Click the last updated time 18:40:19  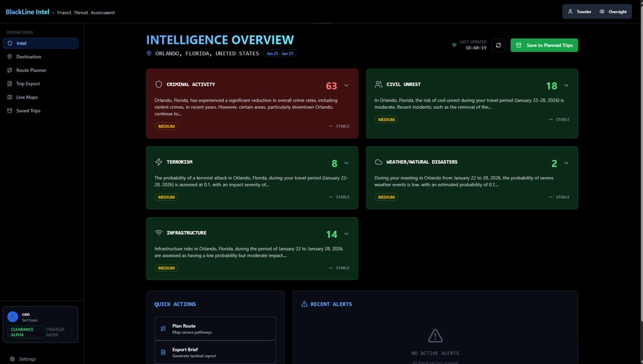(476, 48)
